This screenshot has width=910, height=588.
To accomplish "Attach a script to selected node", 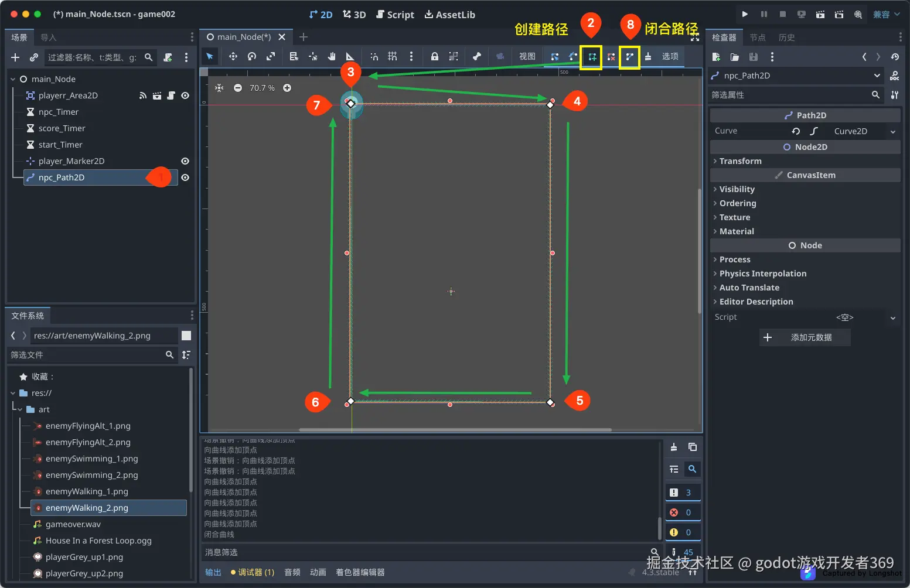I will (168, 57).
